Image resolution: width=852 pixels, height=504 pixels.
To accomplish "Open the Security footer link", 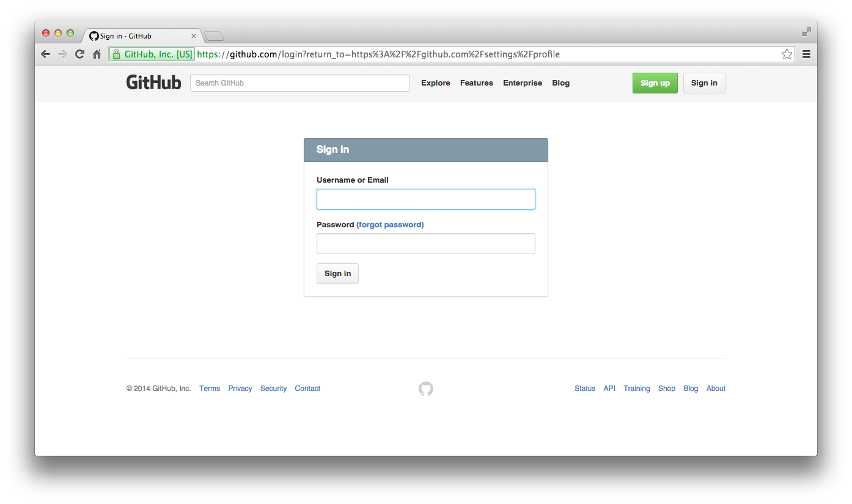I will (x=273, y=389).
